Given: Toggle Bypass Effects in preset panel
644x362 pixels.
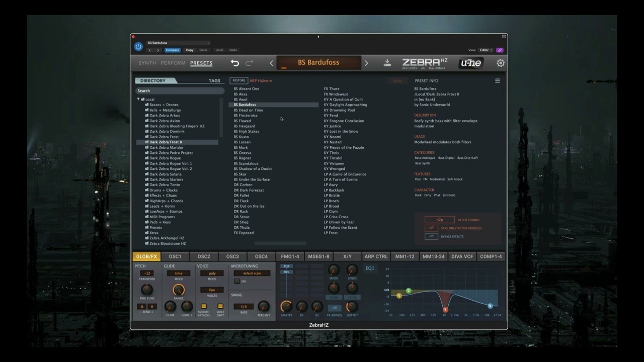Looking at the screenshot, I should [431, 236].
